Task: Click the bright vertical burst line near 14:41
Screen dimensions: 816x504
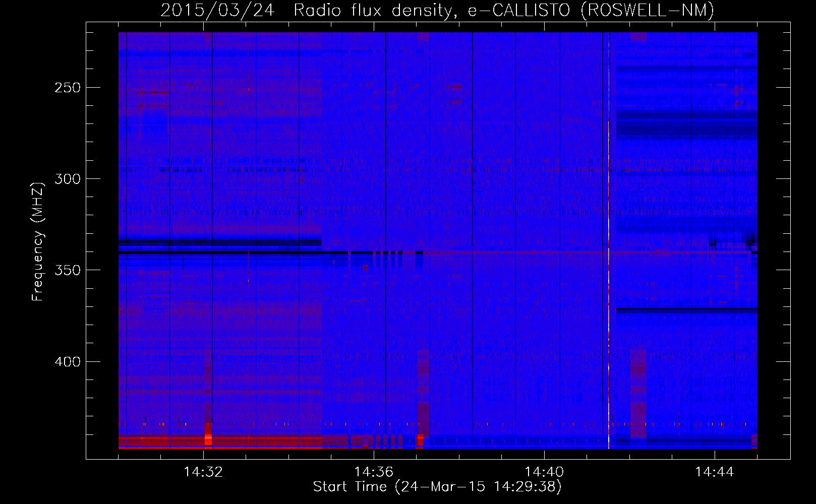Action: tap(609, 242)
